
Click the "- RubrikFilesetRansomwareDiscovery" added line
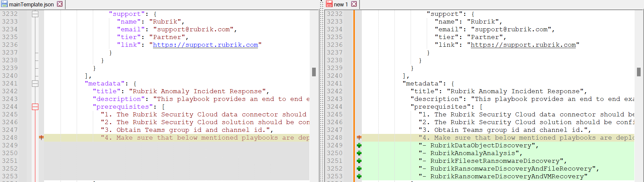(493, 161)
